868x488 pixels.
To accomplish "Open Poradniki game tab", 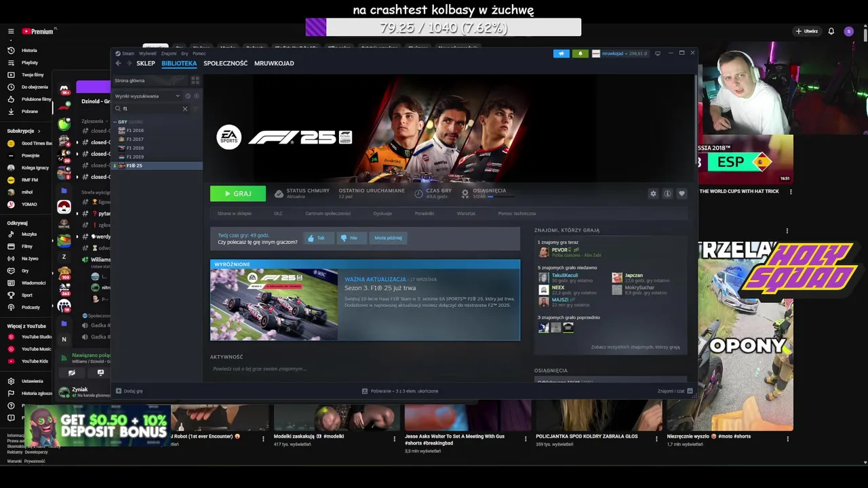I will click(425, 213).
